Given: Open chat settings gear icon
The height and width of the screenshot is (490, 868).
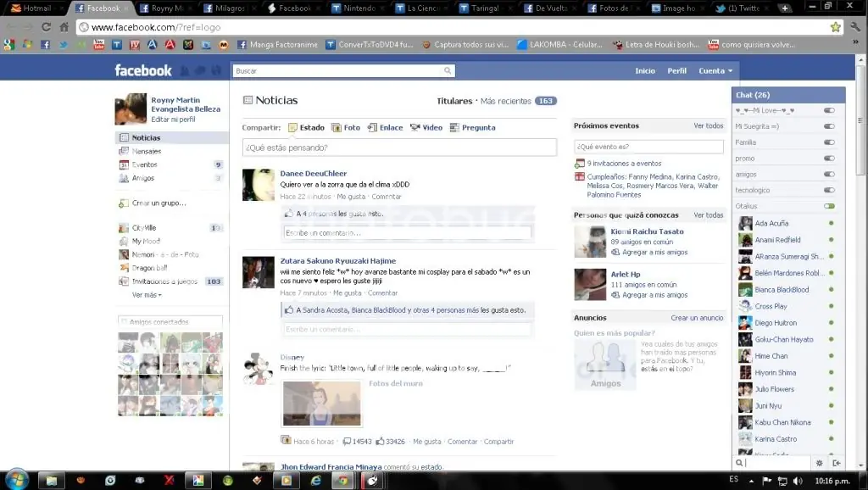Looking at the screenshot, I should [820, 463].
